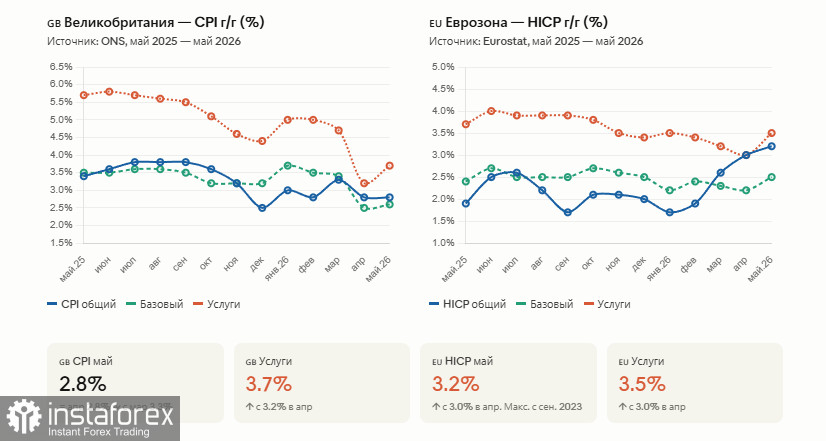Click the instaforex brand text
The width and height of the screenshot is (826, 441).
pyautogui.click(x=111, y=415)
